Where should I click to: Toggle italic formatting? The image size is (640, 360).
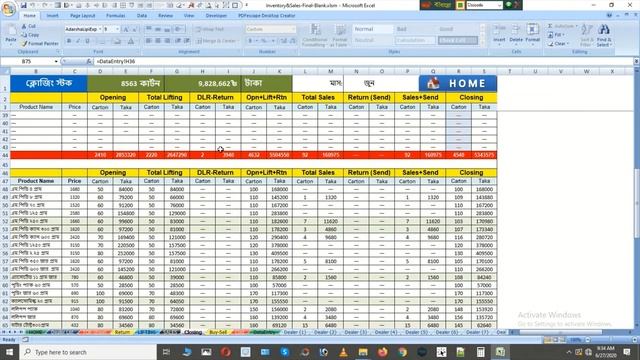(78, 41)
